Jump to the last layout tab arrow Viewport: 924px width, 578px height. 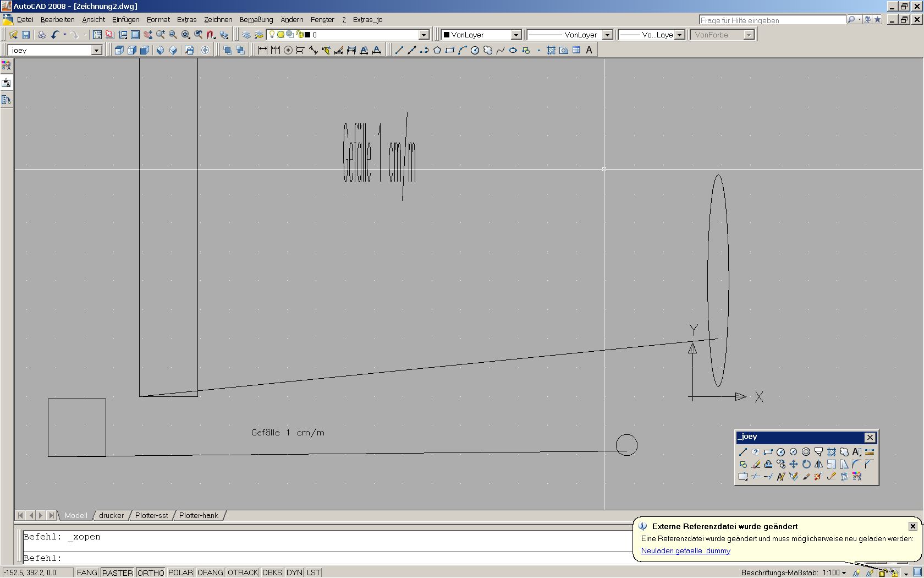(51, 515)
